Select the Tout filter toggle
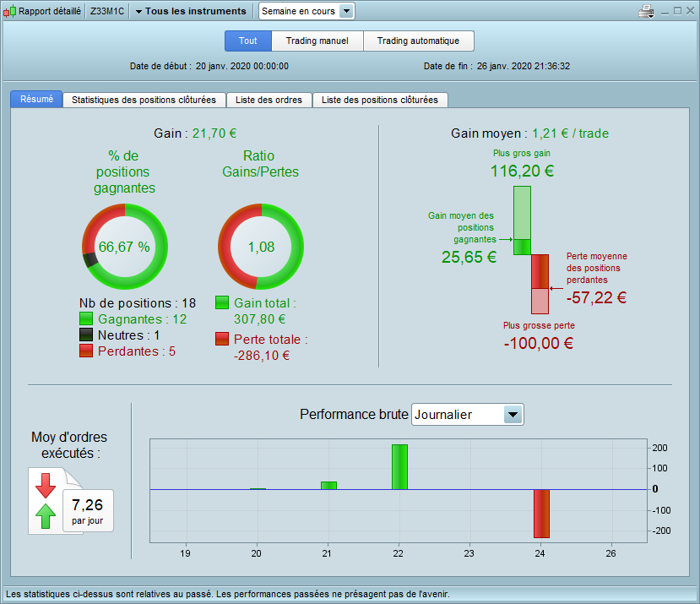The width and height of the screenshot is (700, 604). 248,41
